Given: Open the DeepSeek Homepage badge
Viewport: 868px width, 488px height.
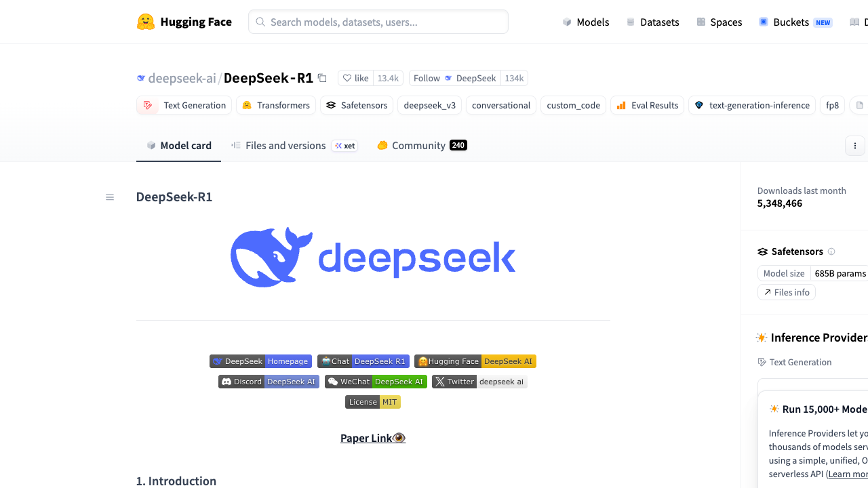Looking at the screenshot, I should 260,361.
